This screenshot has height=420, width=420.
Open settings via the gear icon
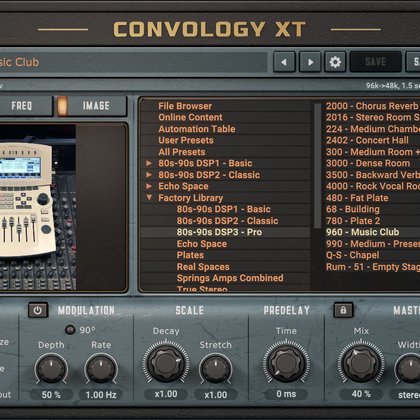click(x=335, y=62)
